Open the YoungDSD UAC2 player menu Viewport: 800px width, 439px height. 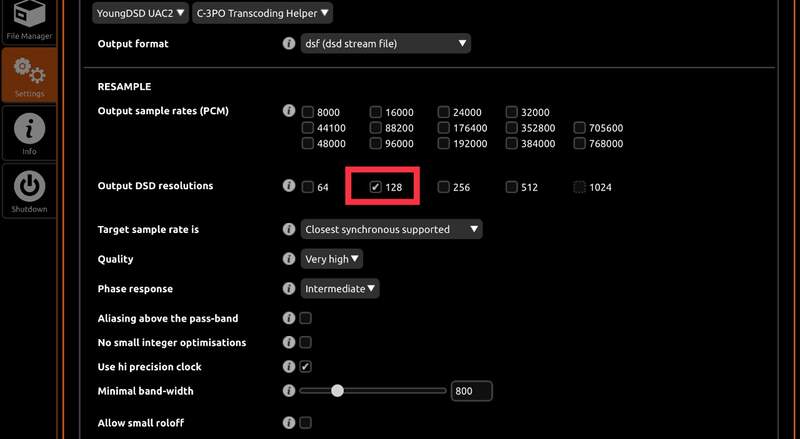tap(139, 13)
